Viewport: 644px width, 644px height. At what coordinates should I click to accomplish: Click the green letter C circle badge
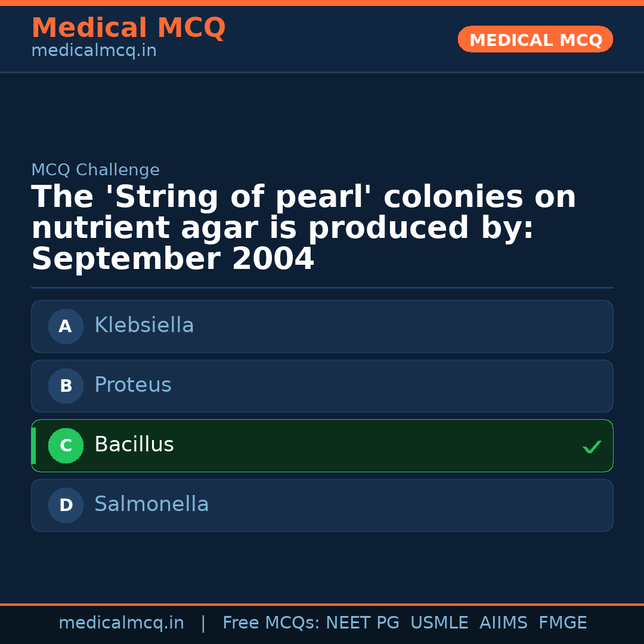click(66, 445)
